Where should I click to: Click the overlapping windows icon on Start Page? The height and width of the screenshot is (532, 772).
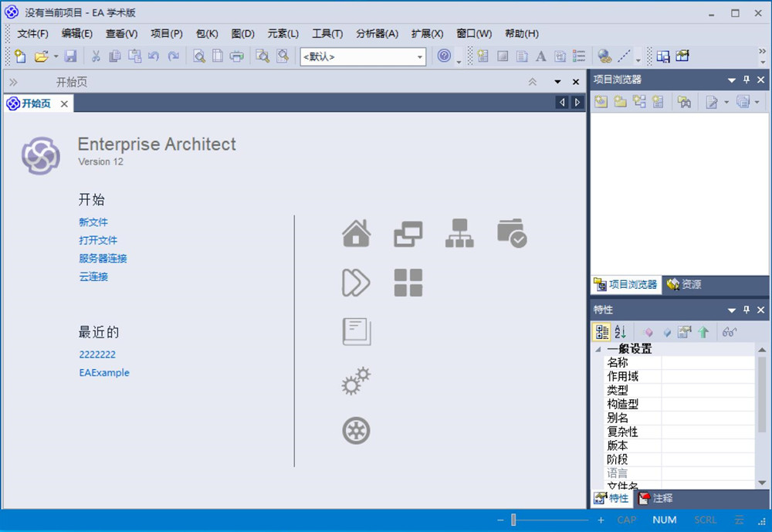tap(408, 234)
